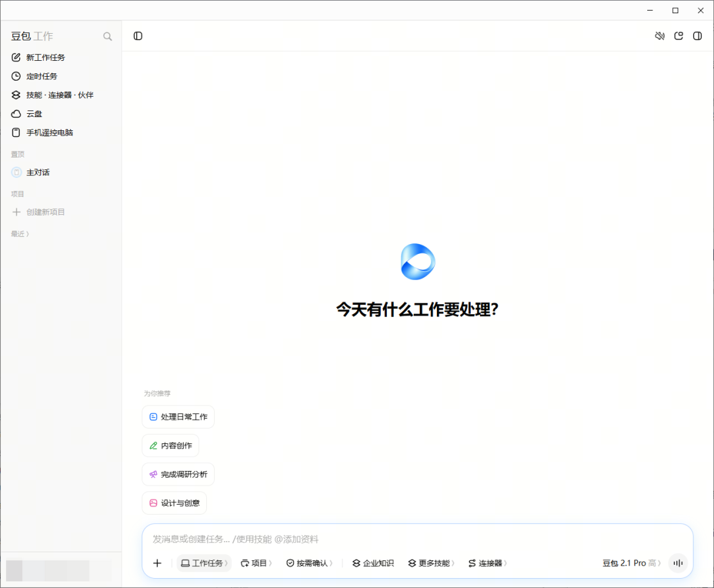The width and height of the screenshot is (714, 588).
Task: Choose the 处理日常工作 suggestion
Action: (x=178, y=417)
